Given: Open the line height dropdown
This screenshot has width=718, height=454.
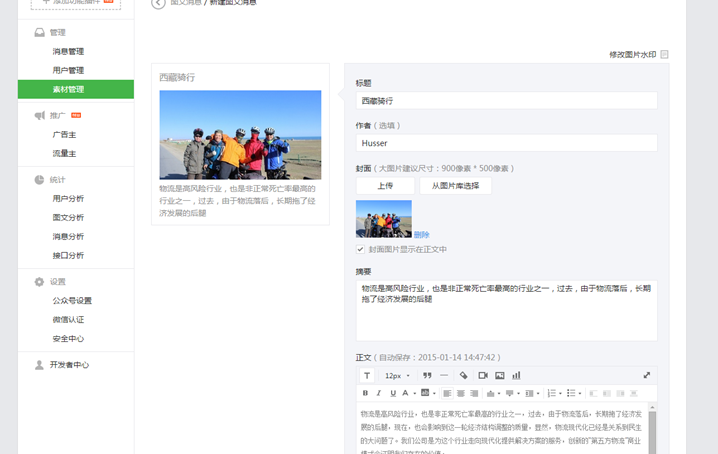Looking at the screenshot, I should (538, 394).
